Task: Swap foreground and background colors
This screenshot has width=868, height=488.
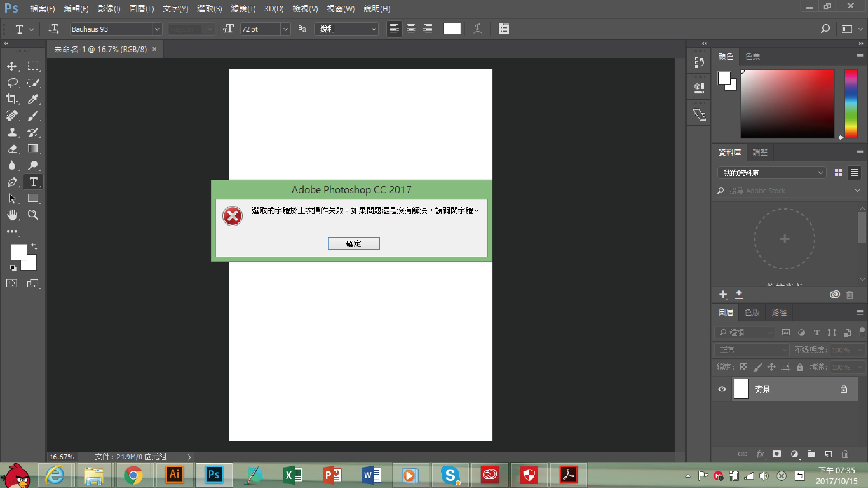Action: pyautogui.click(x=34, y=246)
